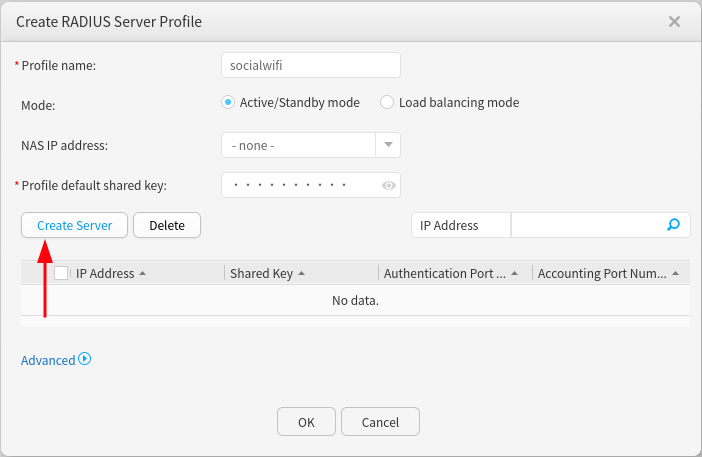The width and height of the screenshot is (702, 457).
Task: Click the Profile default shared key field
Action: tap(300, 185)
